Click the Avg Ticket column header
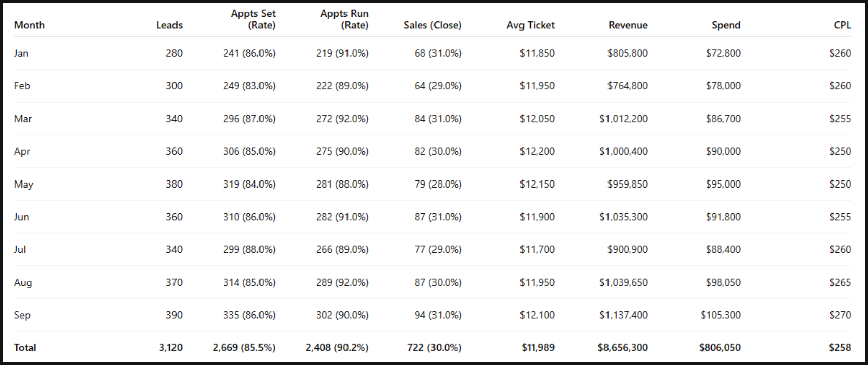 click(x=530, y=25)
